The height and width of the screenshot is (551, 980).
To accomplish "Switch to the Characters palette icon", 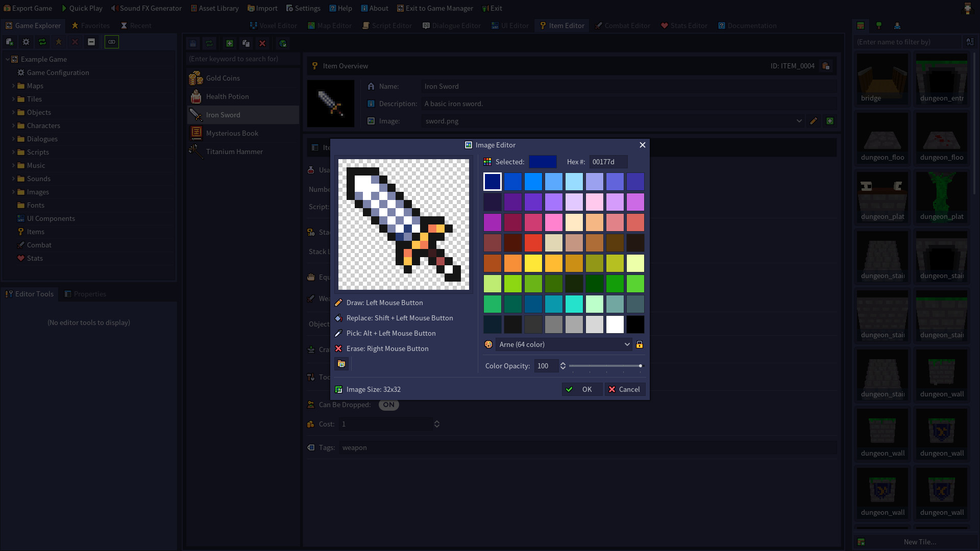I will point(897,26).
